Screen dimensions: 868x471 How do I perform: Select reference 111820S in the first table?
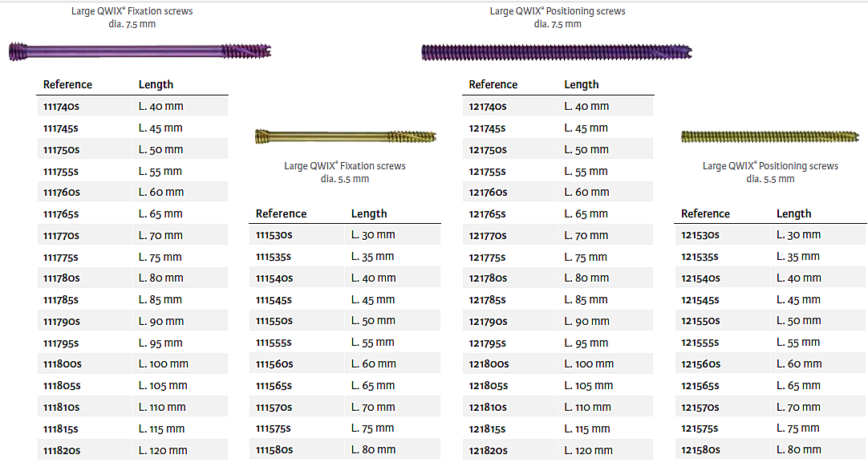[62, 450]
